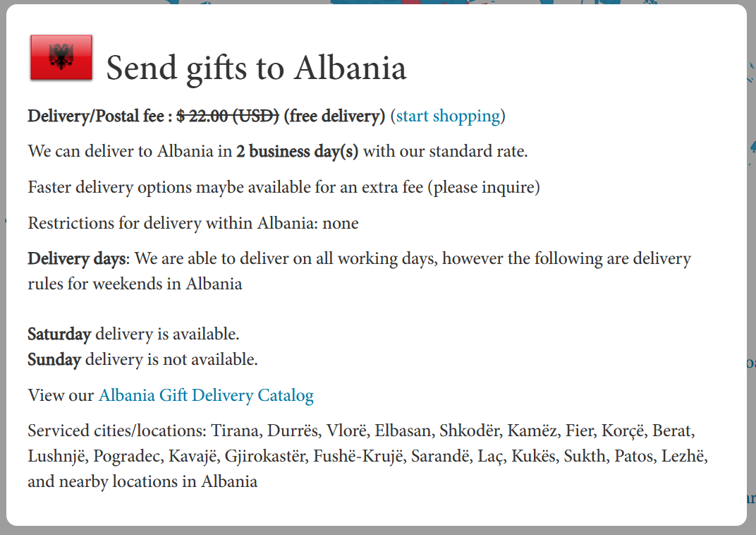Click the Send gifts to Albania heading
The width and height of the screenshot is (756, 535).
pyautogui.click(x=256, y=68)
